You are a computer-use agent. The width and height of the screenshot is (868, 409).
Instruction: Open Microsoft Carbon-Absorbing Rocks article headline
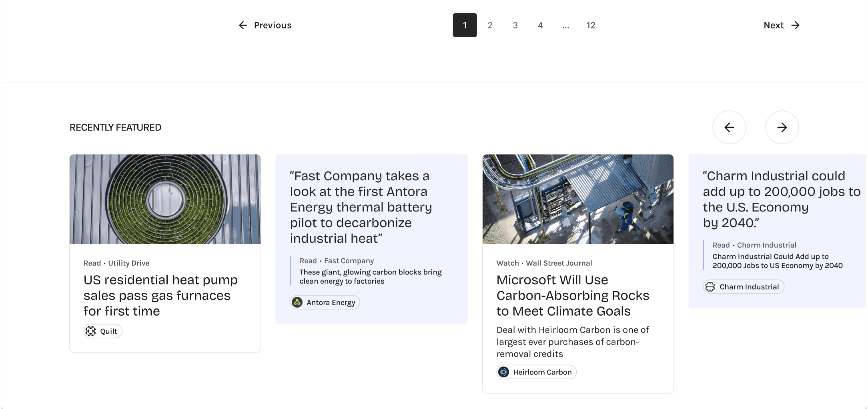(573, 295)
